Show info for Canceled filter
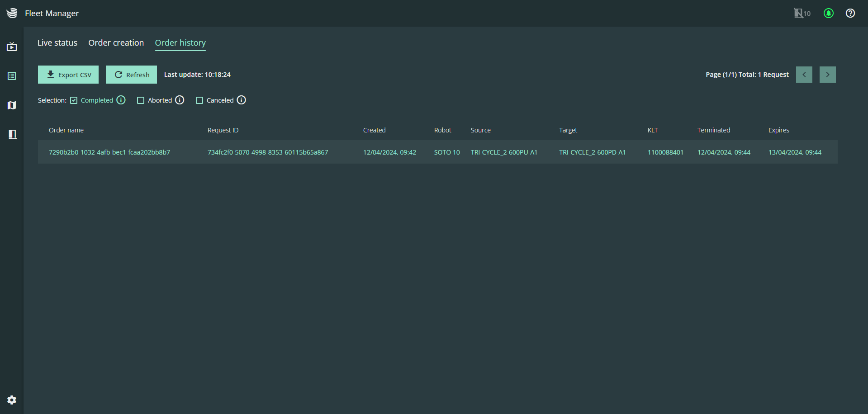 [242, 100]
